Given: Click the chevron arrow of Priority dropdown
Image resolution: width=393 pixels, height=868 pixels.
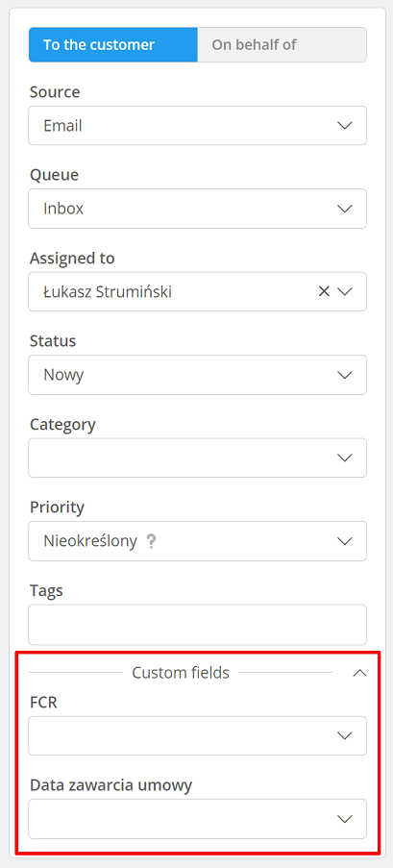Looking at the screenshot, I should coord(345,541).
